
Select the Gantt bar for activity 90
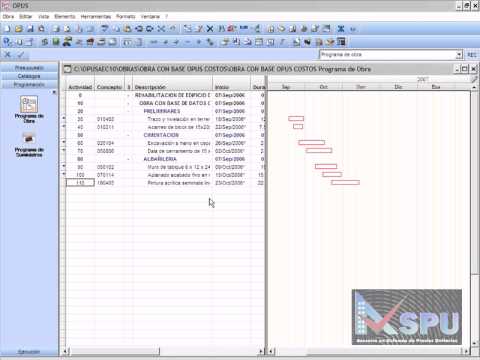[326, 166]
